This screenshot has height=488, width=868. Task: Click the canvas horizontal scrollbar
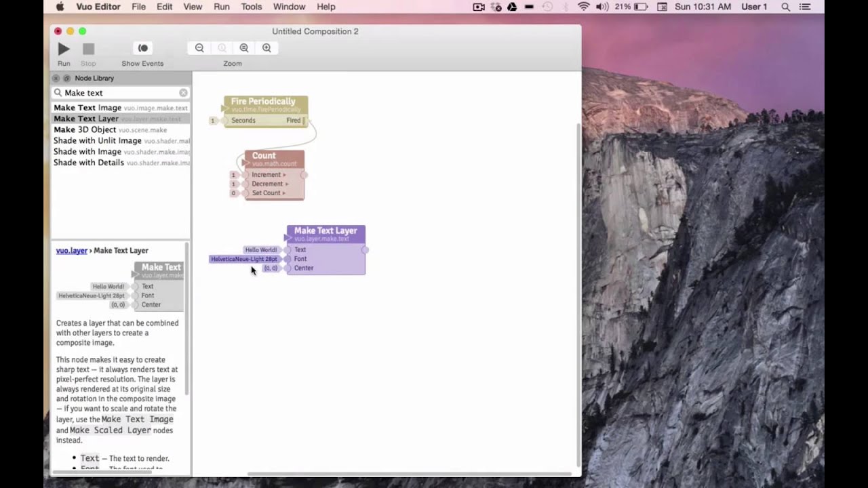point(410,474)
